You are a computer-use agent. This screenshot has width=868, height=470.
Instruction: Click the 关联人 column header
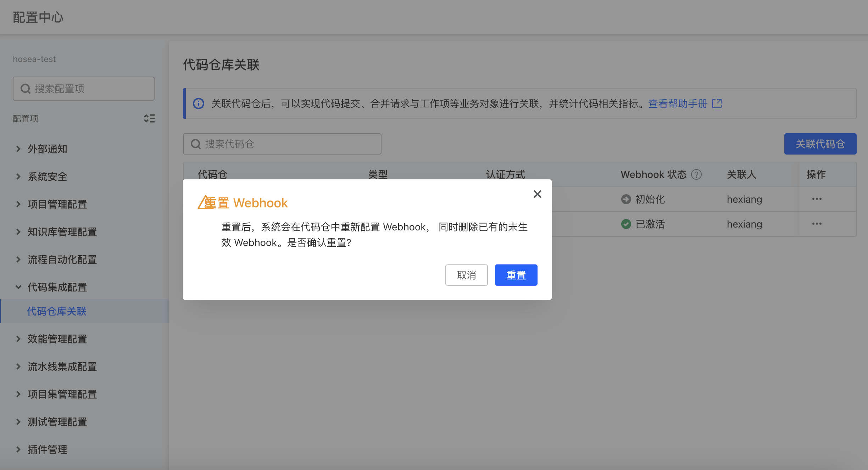[x=741, y=174]
